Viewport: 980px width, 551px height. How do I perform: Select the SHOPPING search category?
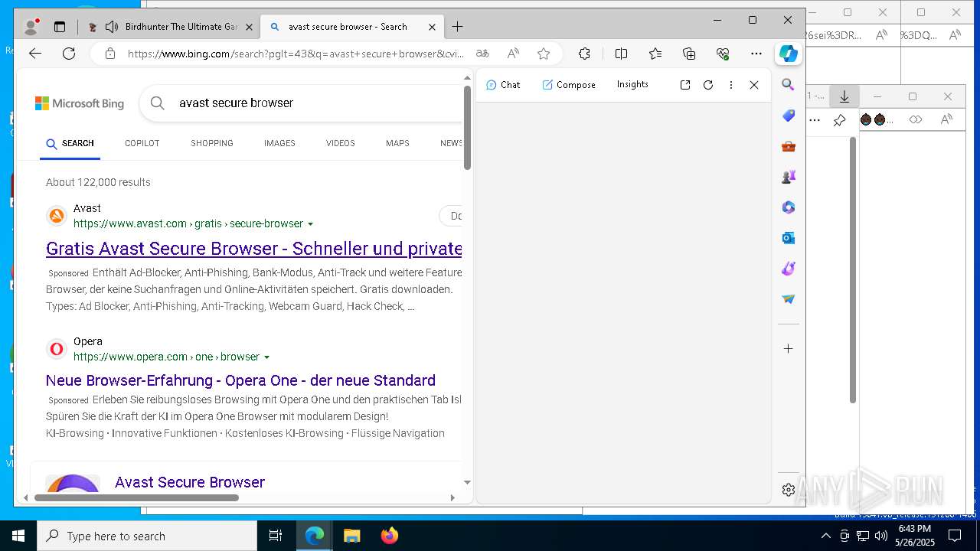pos(212,143)
